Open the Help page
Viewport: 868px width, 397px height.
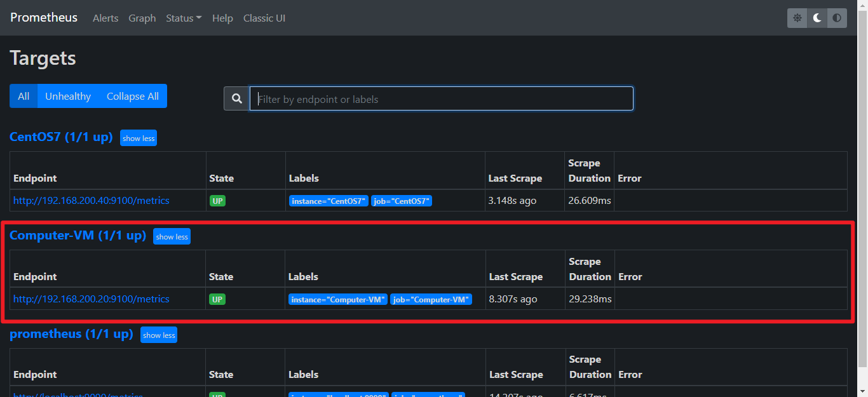(x=222, y=18)
